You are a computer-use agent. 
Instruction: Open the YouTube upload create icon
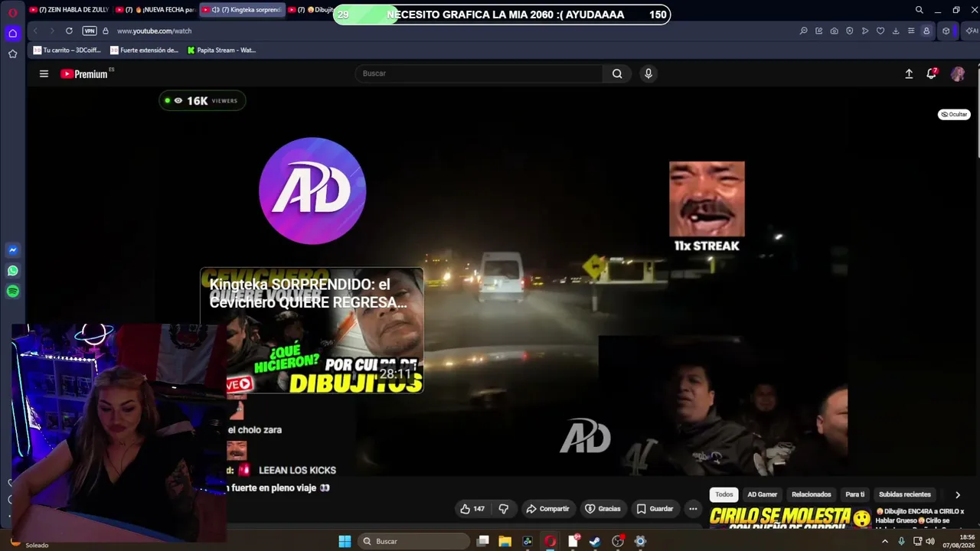click(x=909, y=73)
